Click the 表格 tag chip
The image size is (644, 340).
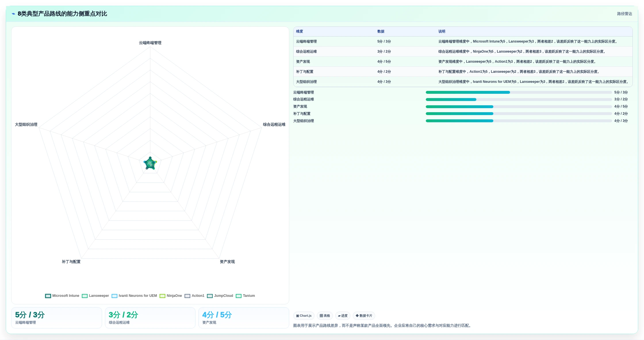coord(325,316)
